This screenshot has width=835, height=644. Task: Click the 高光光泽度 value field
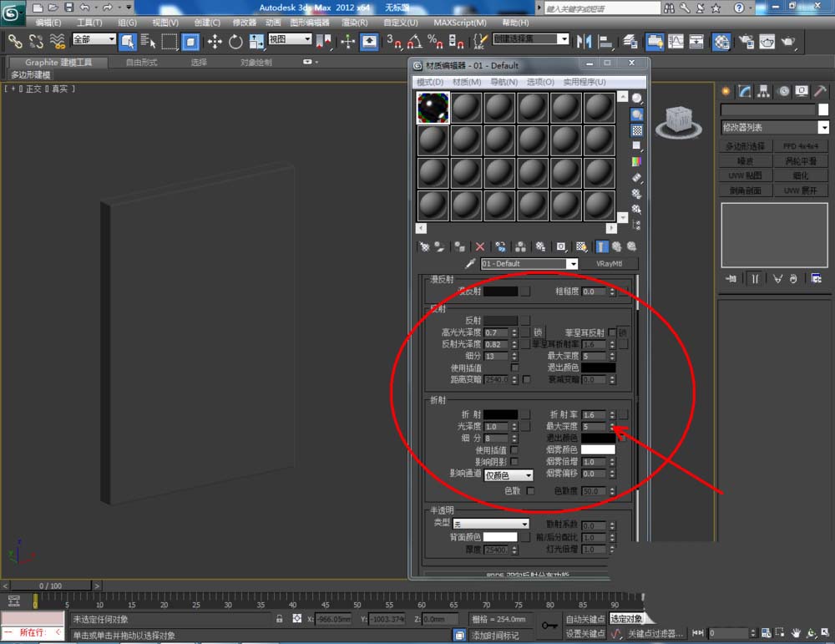497,332
